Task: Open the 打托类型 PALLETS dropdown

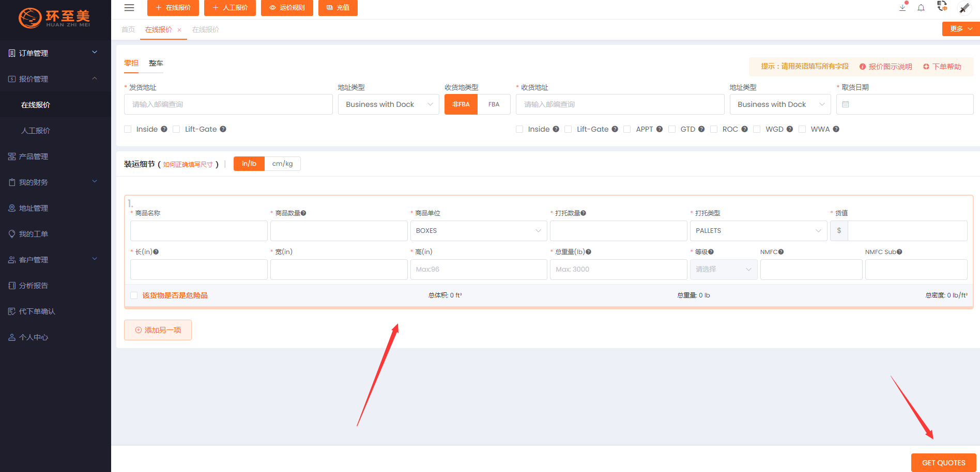Action: tap(758, 231)
